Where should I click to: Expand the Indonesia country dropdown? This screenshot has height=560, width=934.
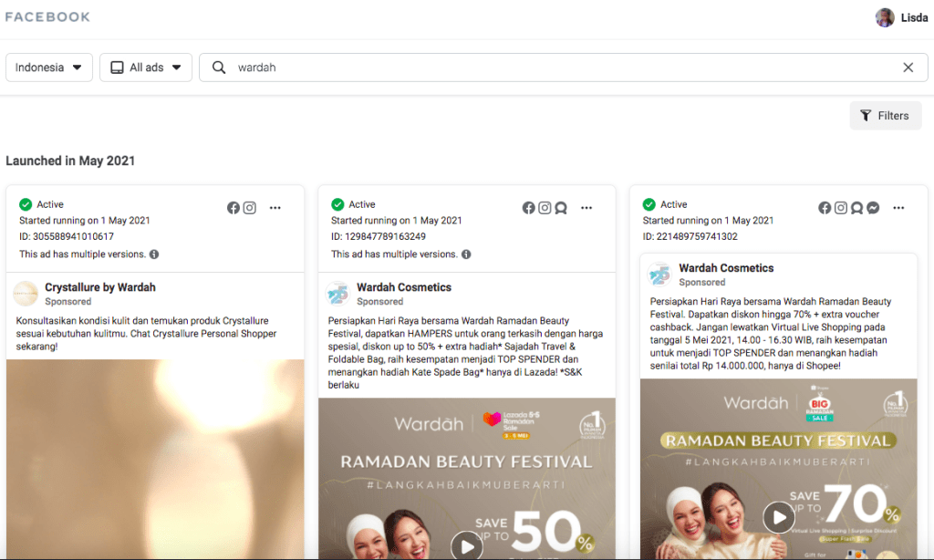[48, 67]
